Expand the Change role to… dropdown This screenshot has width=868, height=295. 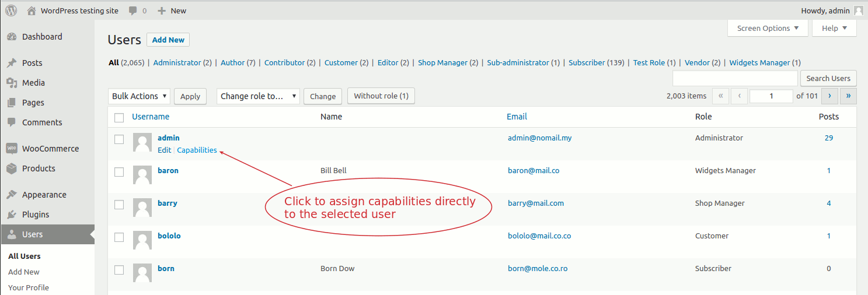click(x=258, y=96)
